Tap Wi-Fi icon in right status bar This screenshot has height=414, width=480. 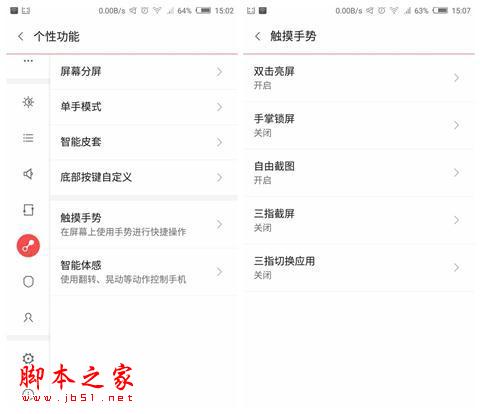point(394,11)
